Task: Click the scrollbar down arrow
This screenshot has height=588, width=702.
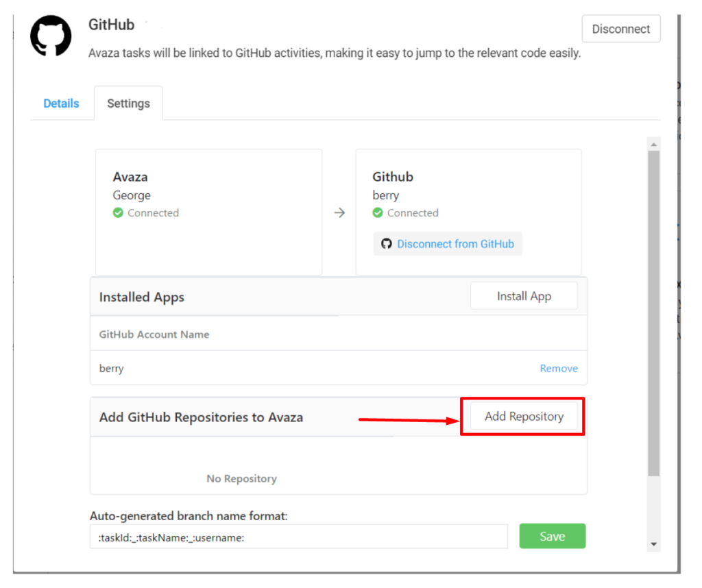Action: (653, 544)
